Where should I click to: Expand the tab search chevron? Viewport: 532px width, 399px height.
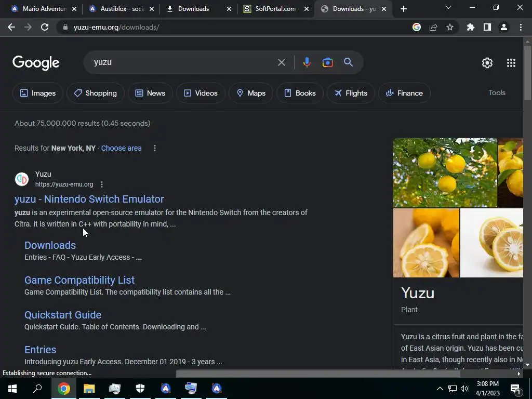(x=448, y=7)
